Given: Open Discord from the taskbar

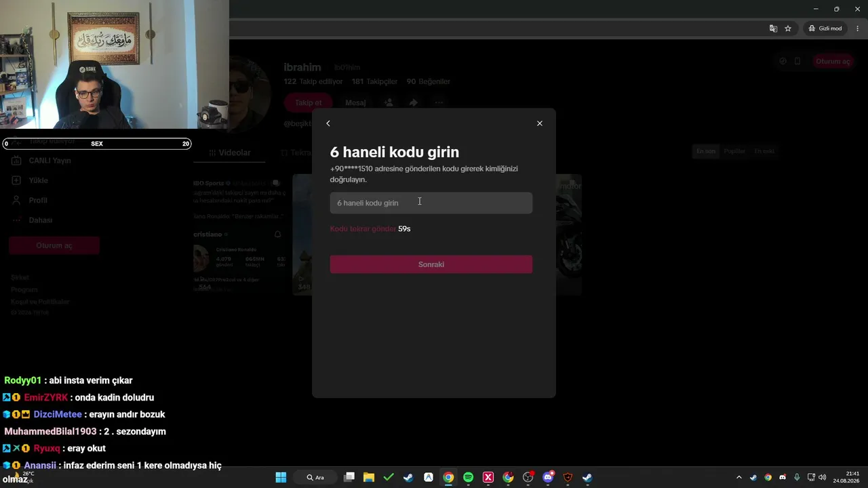Looking at the screenshot, I should [548, 477].
